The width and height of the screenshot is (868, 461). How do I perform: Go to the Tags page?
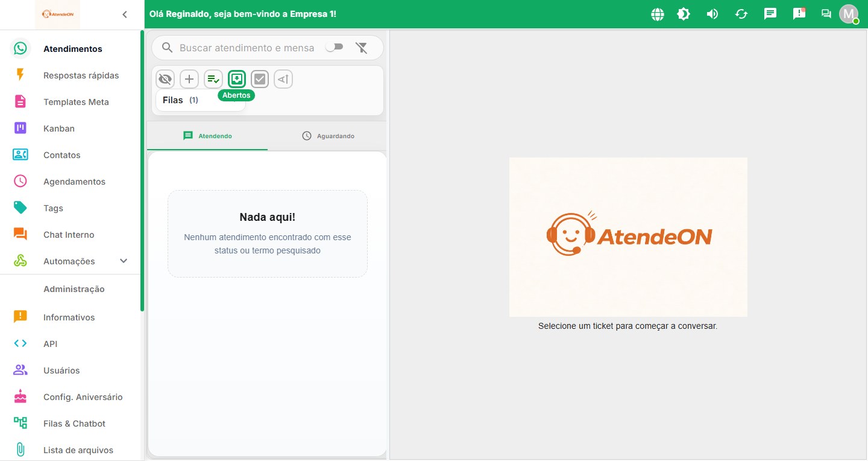tap(71, 208)
